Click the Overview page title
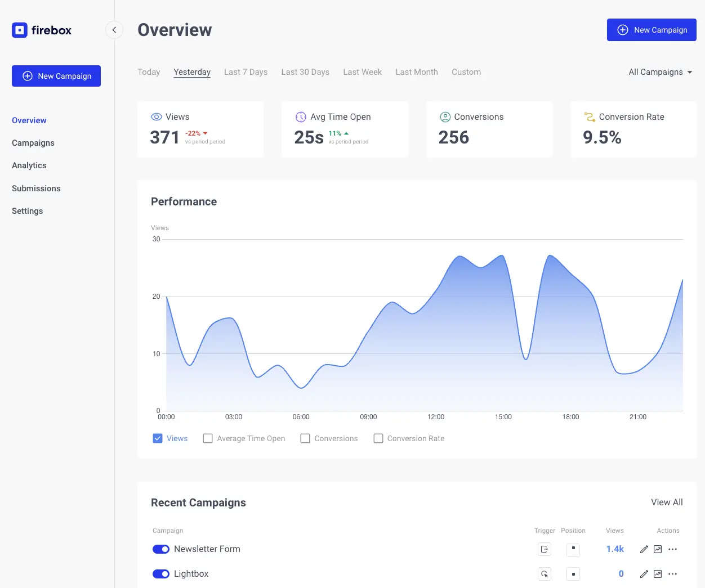This screenshot has height=588, width=705. tap(175, 30)
